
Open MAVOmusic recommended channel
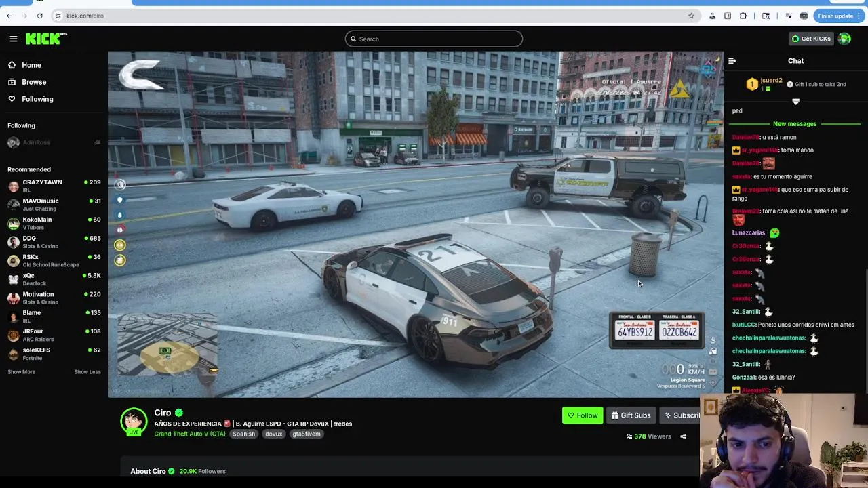(54, 205)
